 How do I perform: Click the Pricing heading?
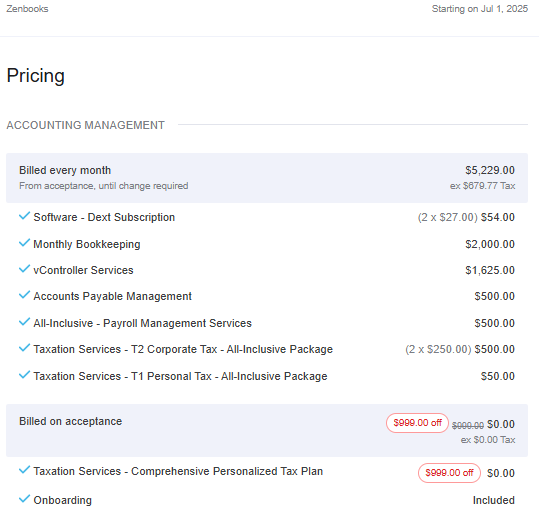click(36, 76)
